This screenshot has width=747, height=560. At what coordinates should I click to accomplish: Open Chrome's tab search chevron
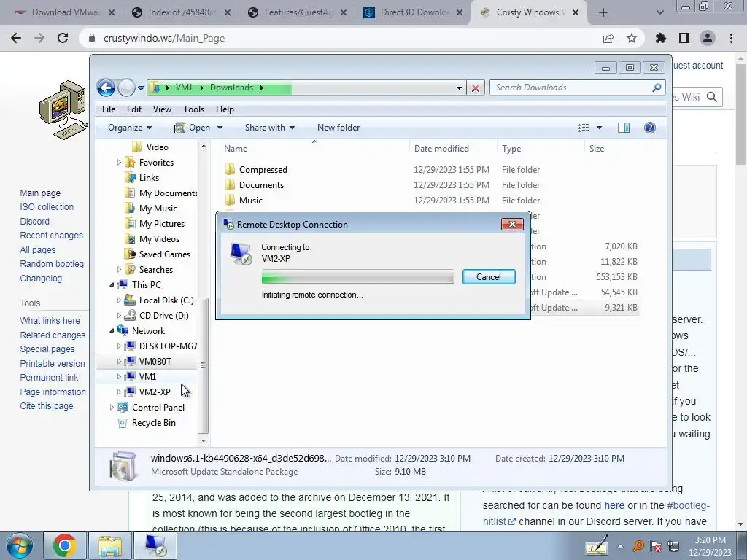(x=659, y=12)
